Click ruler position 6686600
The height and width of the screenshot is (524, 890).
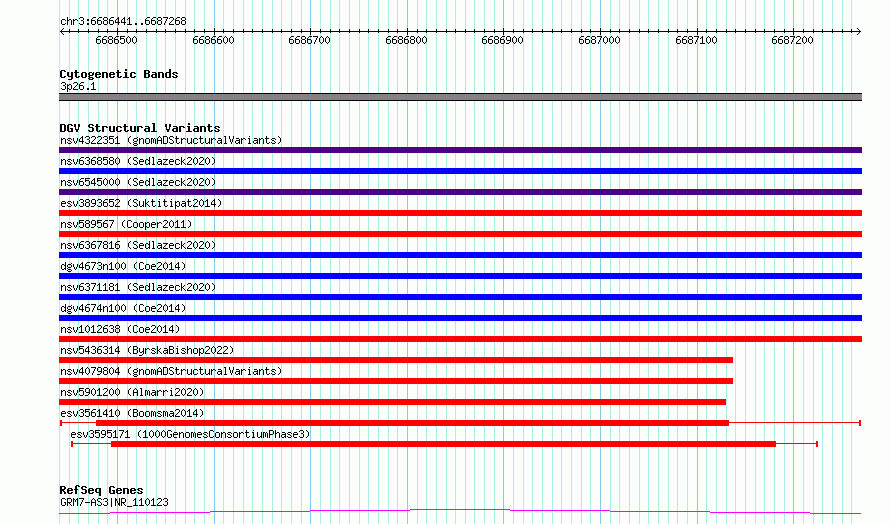pyautogui.click(x=213, y=40)
